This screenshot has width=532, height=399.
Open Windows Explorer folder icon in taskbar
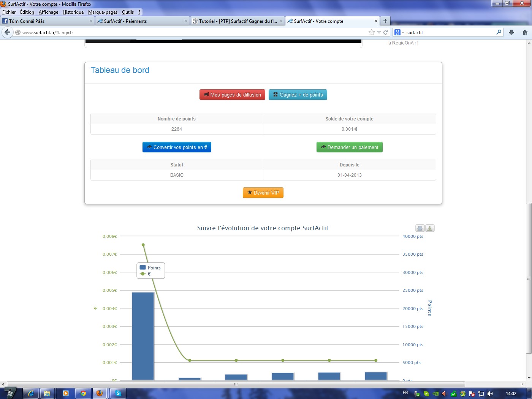(47, 393)
